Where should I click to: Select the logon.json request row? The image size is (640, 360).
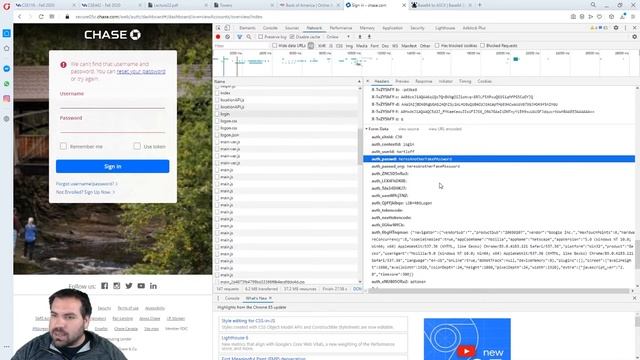click(x=286, y=135)
